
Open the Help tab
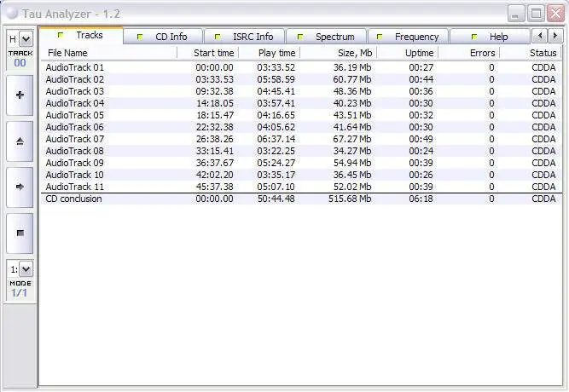490,37
